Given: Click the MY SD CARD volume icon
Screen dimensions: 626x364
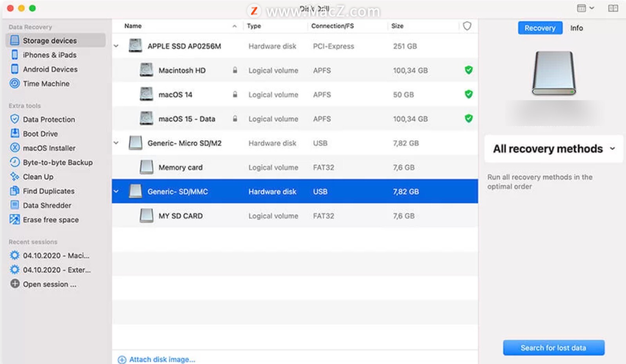Looking at the screenshot, I should (147, 216).
